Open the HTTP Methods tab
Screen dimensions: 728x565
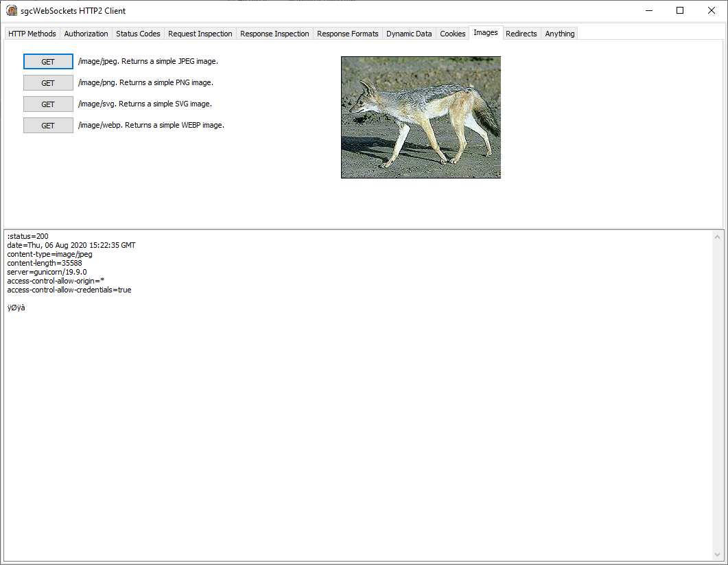pos(32,34)
